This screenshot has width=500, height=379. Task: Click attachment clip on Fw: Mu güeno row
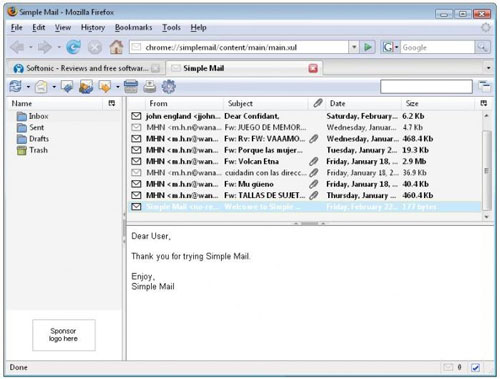tap(313, 184)
